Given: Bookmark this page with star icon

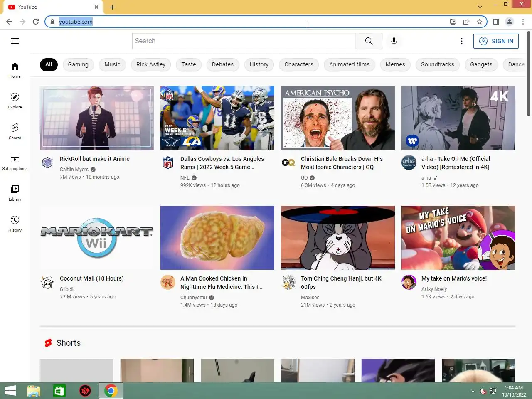Looking at the screenshot, I should pos(480,22).
